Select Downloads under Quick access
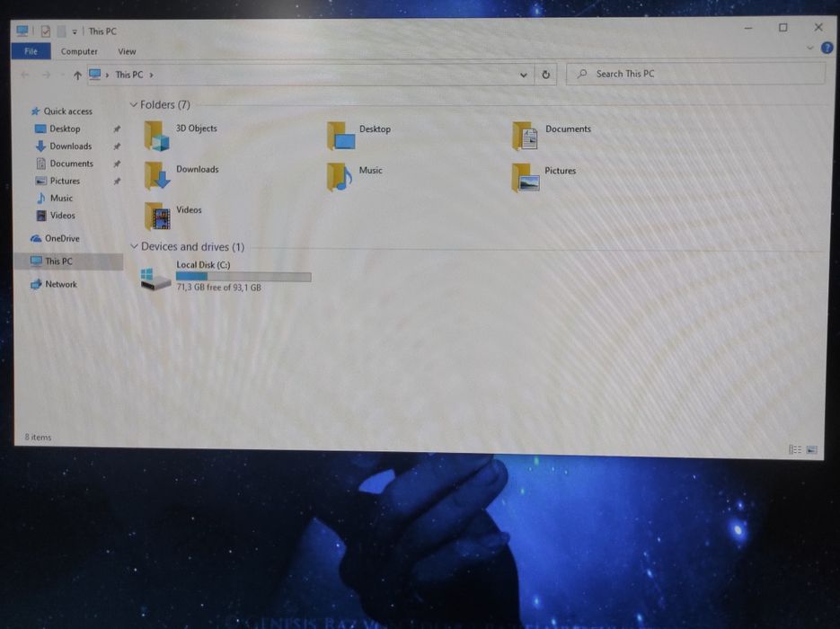840x629 pixels. pos(70,146)
